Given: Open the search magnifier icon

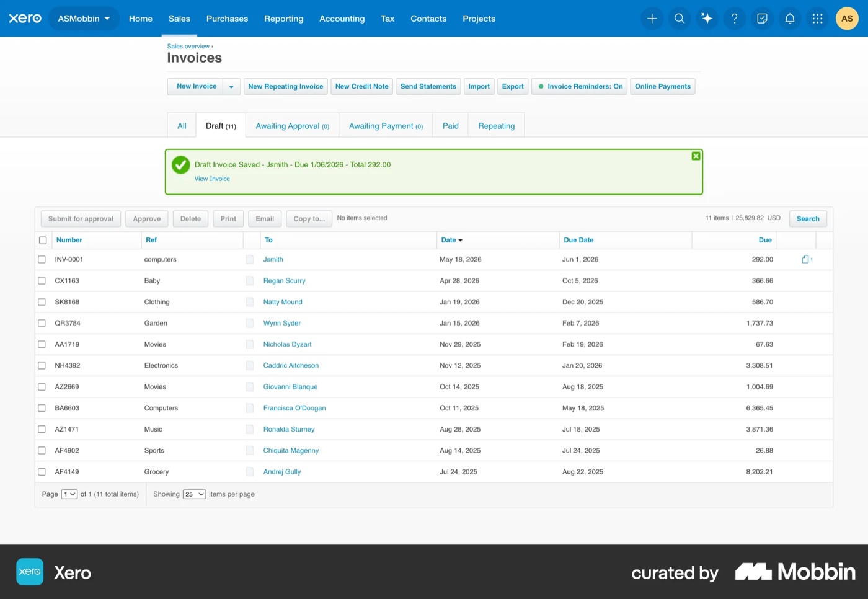Looking at the screenshot, I should [x=680, y=19].
